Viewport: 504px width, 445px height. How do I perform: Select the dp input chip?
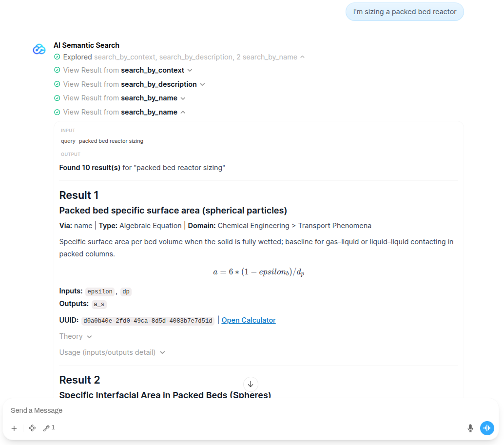click(x=126, y=291)
